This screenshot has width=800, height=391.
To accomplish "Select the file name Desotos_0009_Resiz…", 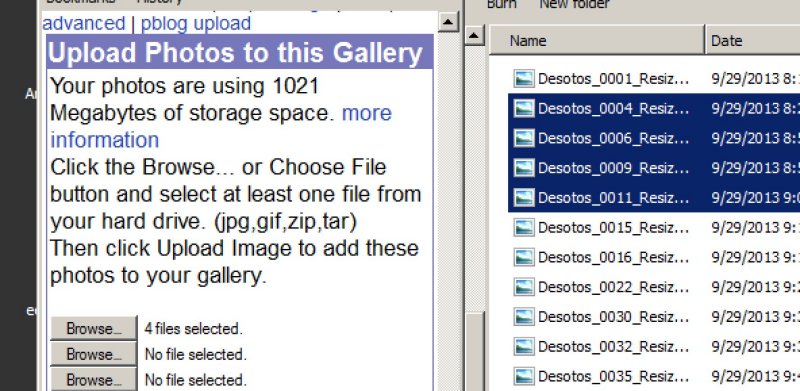I will tap(614, 167).
